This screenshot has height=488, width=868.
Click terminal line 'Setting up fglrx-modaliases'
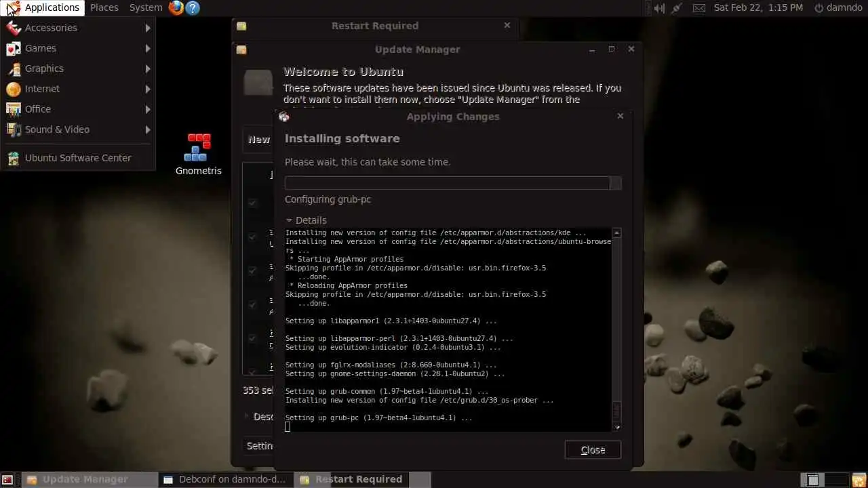(x=391, y=365)
